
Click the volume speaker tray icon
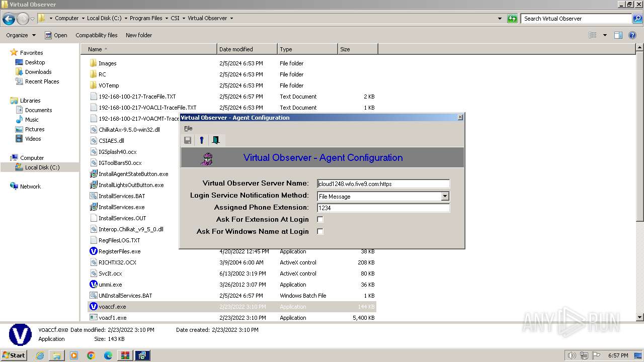coord(572,355)
